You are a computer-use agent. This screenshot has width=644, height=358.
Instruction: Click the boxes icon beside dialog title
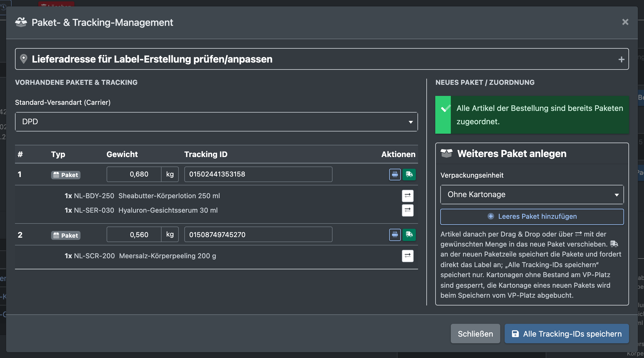pos(21,22)
